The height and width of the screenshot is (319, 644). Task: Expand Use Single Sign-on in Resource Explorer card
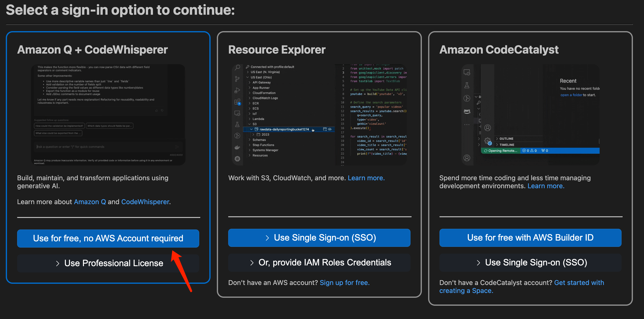coord(319,237)
